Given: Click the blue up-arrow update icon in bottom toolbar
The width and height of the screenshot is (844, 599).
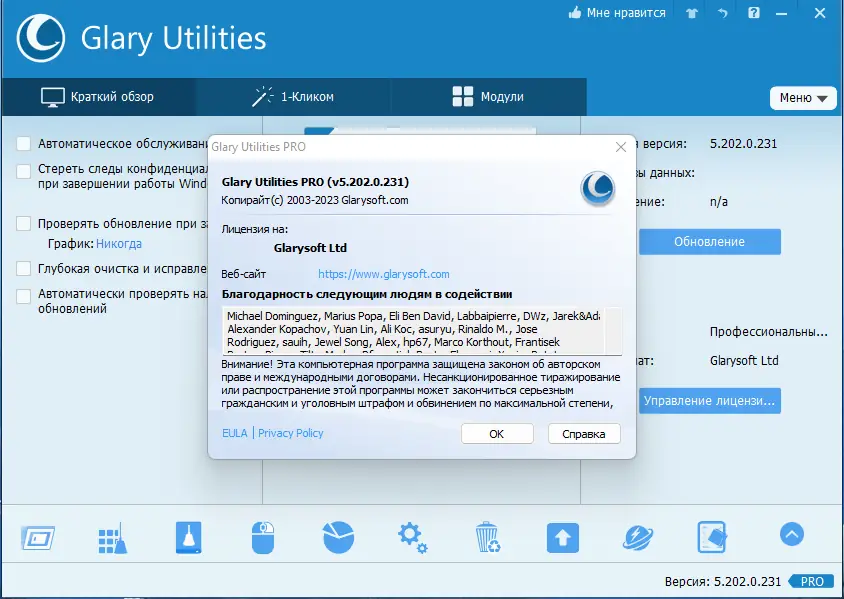Looking at the screenshot, I should click(x=562, y=537).
